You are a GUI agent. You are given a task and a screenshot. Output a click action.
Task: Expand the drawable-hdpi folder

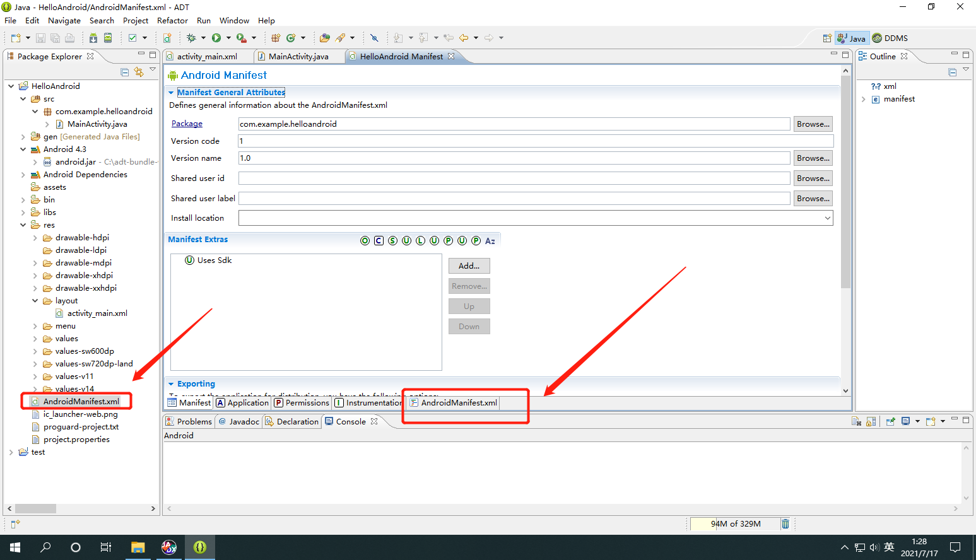[35, 238]
